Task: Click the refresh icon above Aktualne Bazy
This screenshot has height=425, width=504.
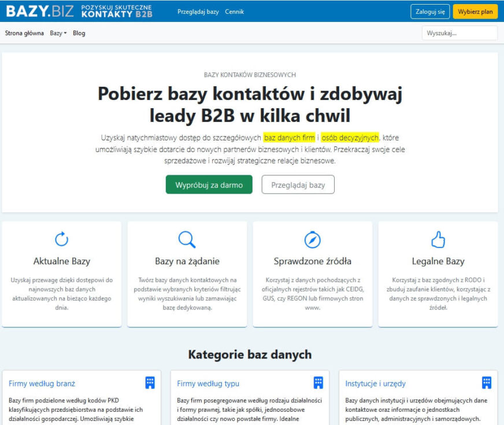Action: point(61,239)
